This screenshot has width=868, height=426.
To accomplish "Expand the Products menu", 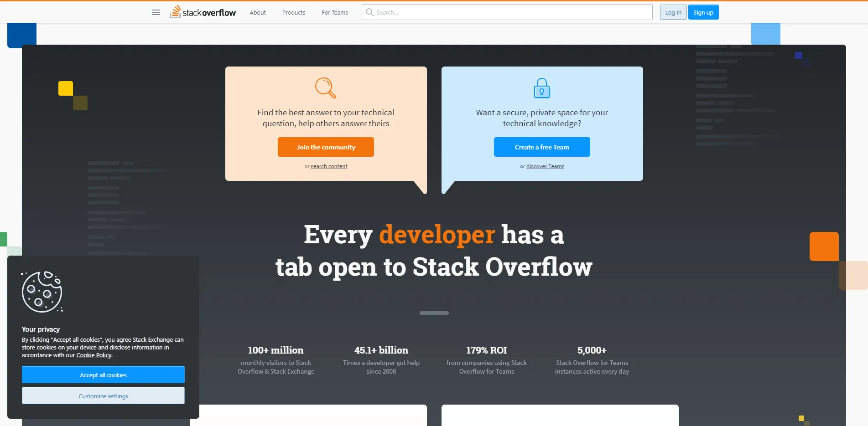I will [294, 12].
